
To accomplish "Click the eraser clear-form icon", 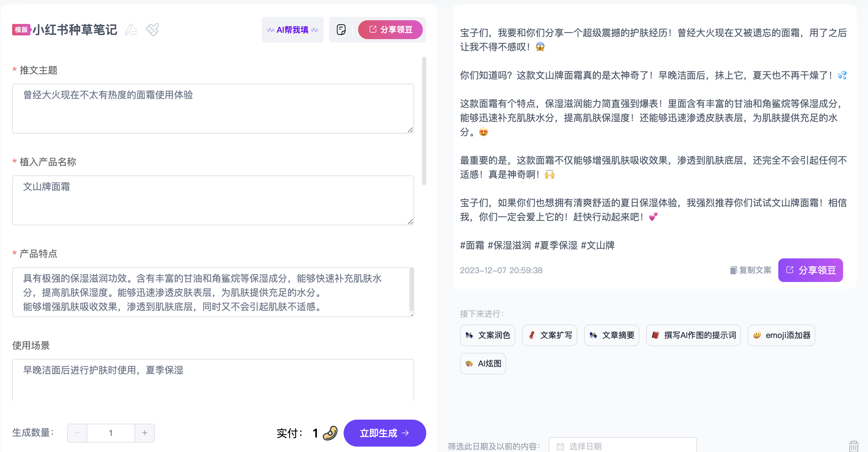I will tap(152, 30).
